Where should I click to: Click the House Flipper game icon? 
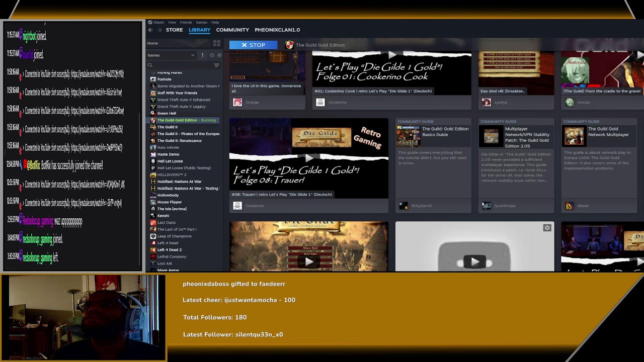coord(153,202)
